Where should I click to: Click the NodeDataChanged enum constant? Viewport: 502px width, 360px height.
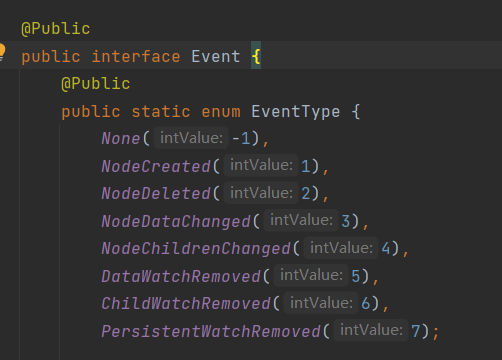pyautogui.click(x=176, y=221)
